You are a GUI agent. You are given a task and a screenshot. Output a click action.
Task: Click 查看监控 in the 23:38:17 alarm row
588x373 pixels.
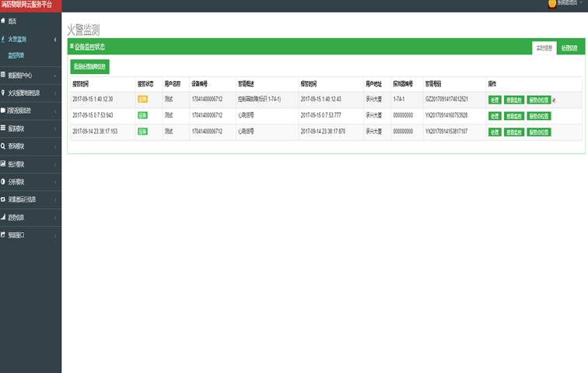[x=514, y=132]
